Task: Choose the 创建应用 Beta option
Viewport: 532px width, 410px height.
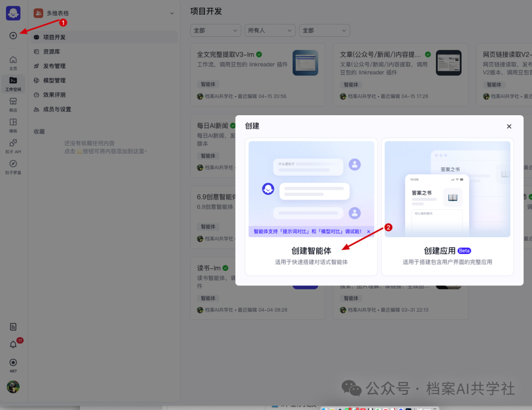Action: 447,207
